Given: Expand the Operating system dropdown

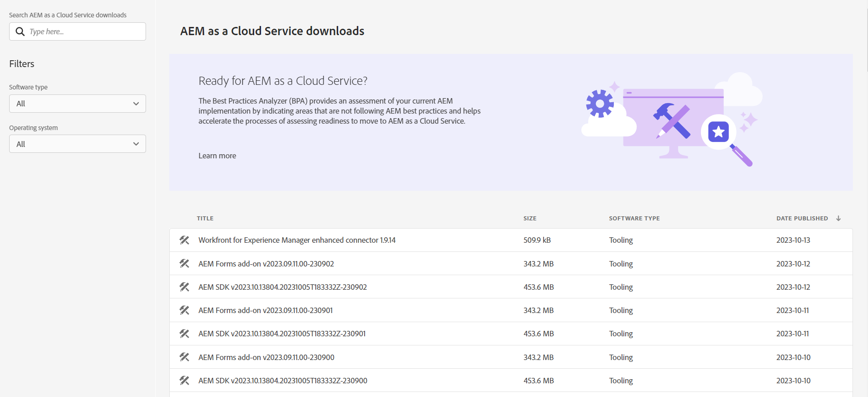Looking at the screenshot, I should pyautogui.click(x=78, y=144).
